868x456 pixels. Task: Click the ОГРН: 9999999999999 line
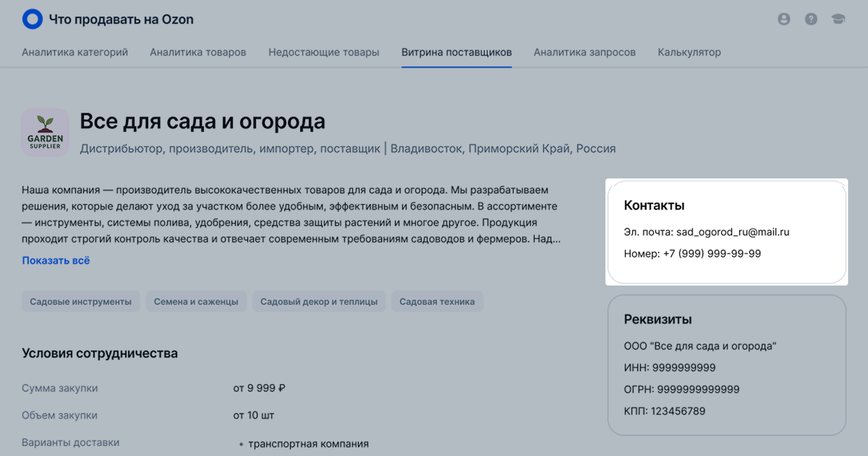pos(681,389)
